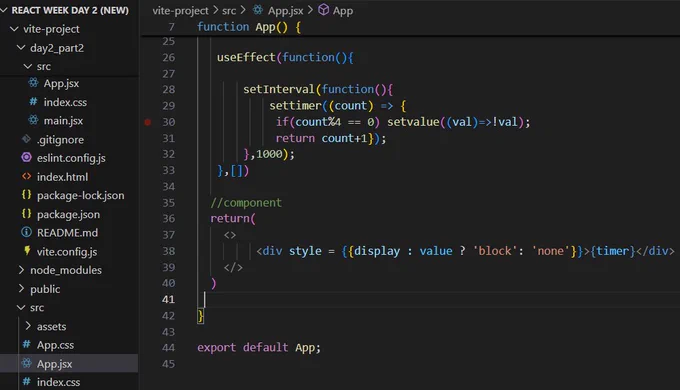The height and width of the screenshot is (390, 680).
Task: Click React icon of the selected App.jsx
Action: [26, 363]
